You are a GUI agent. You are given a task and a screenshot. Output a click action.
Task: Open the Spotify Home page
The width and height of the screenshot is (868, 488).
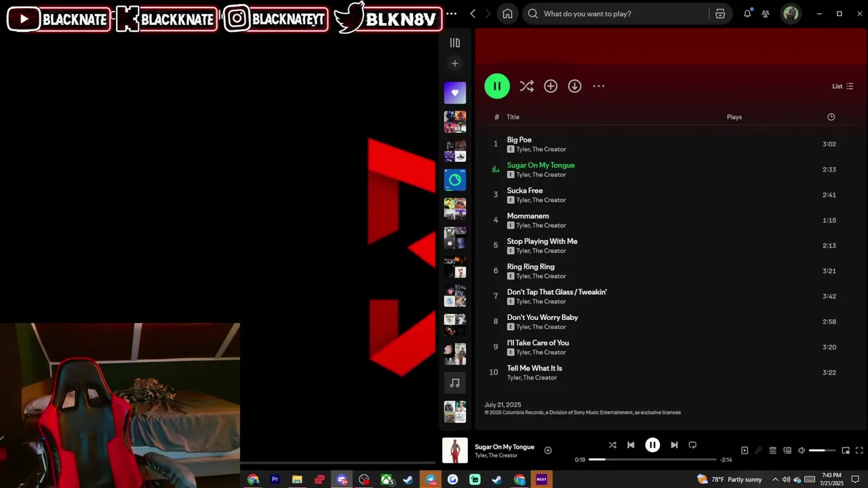pyautogui.click(x=507, y=14)
